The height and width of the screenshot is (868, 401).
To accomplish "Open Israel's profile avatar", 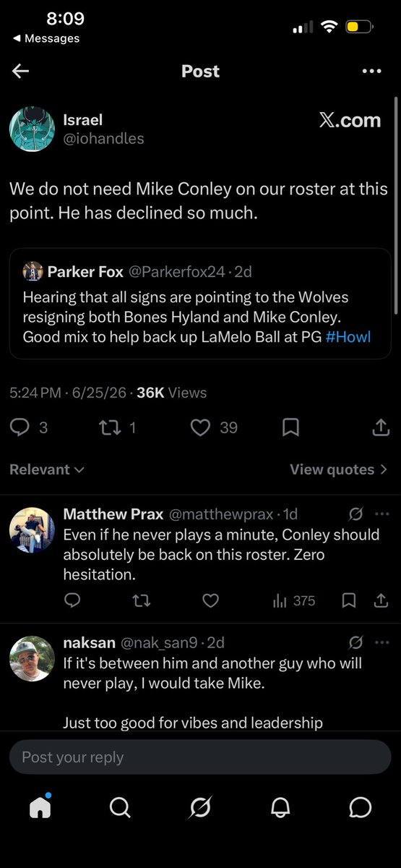I will [32, 129].
